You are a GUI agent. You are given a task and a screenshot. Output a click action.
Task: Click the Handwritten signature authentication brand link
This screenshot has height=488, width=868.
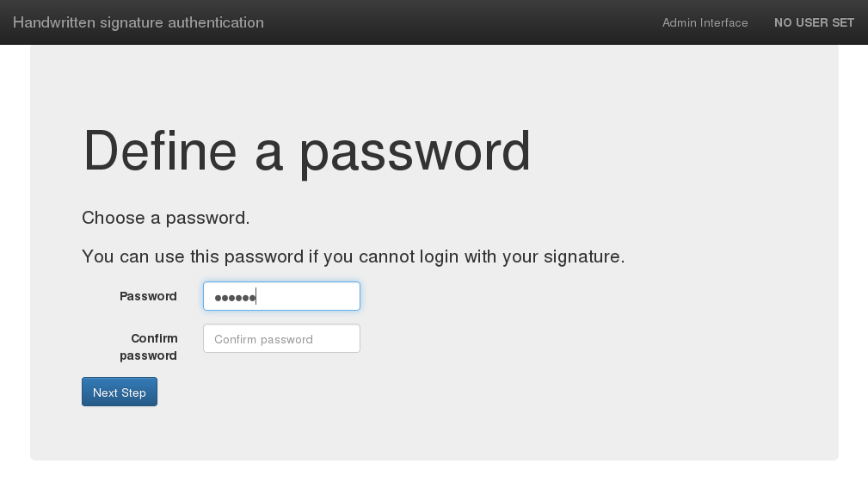[139, 22]
